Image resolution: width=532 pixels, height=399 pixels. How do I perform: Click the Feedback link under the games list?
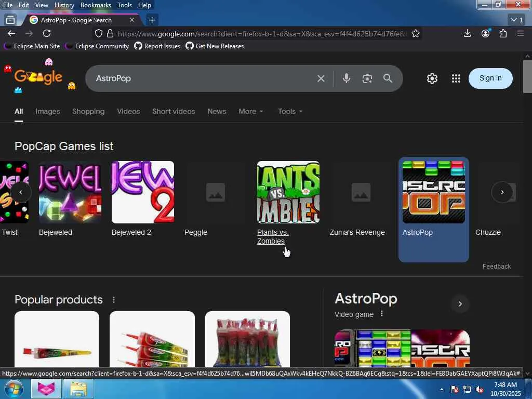click(x=496, y=267)
